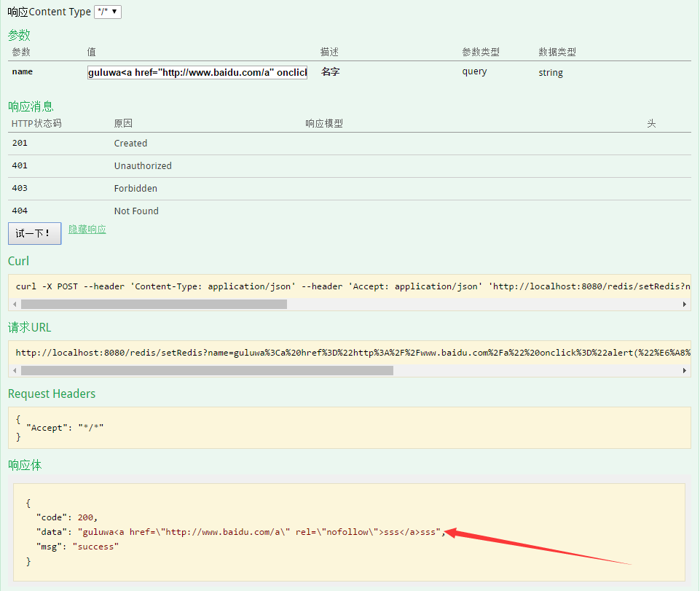
Task: Click the 403 status code
Action: (20, 188)
